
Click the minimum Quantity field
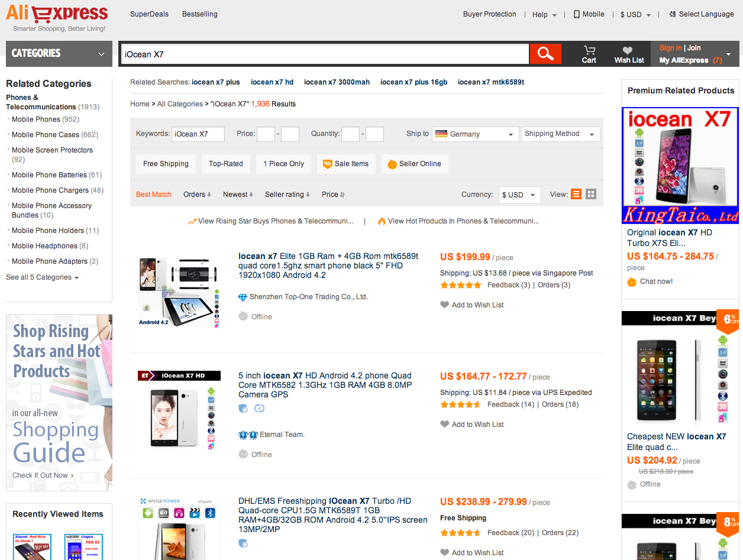click(x=350, y=134)
